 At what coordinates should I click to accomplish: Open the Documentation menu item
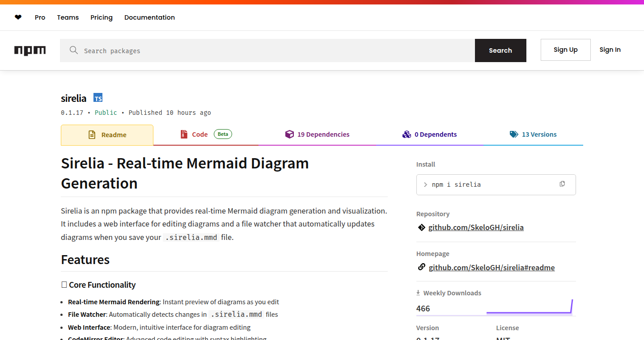pyautogui.click(x=149, y=17)
